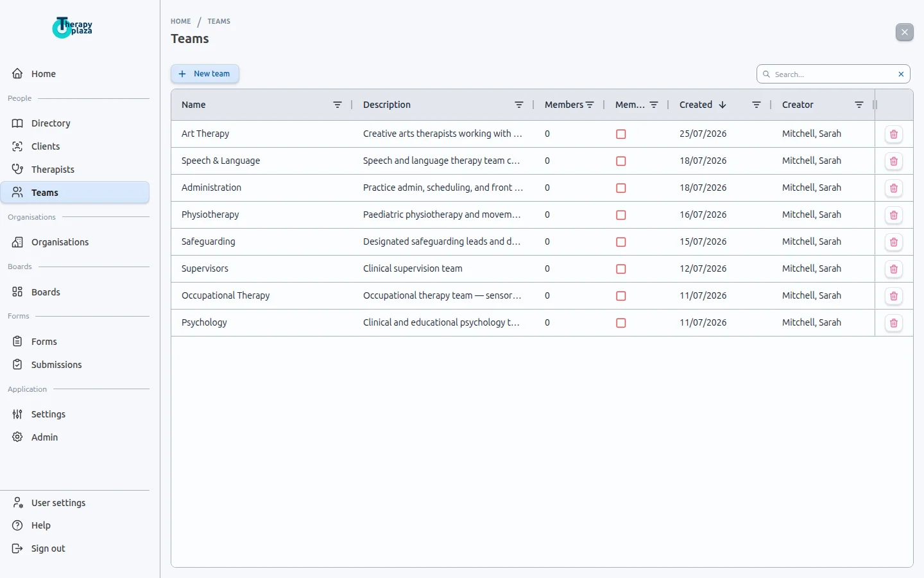Open application Settings

(x=75, y=414)
